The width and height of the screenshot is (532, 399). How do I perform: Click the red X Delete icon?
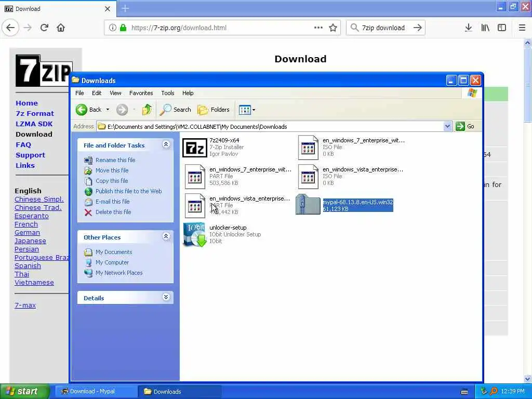point(88,212)
